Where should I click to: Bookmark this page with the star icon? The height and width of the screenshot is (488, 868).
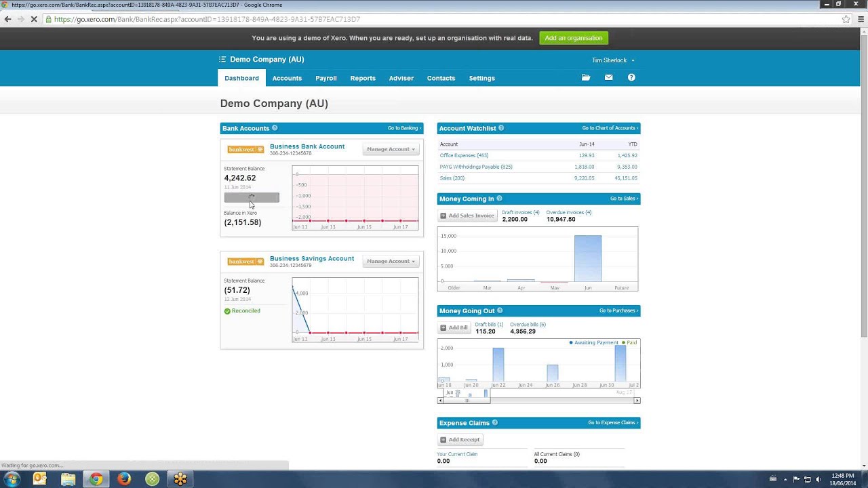(846, 19)
